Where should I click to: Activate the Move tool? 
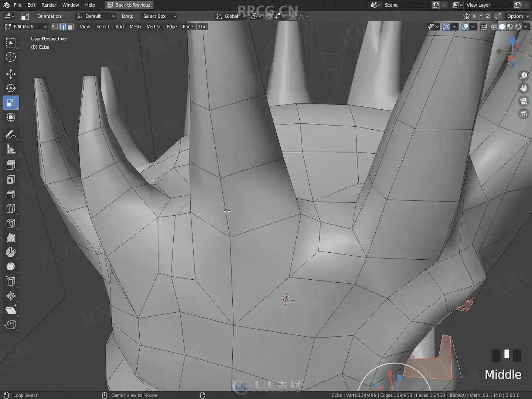(x=11, y=74)
